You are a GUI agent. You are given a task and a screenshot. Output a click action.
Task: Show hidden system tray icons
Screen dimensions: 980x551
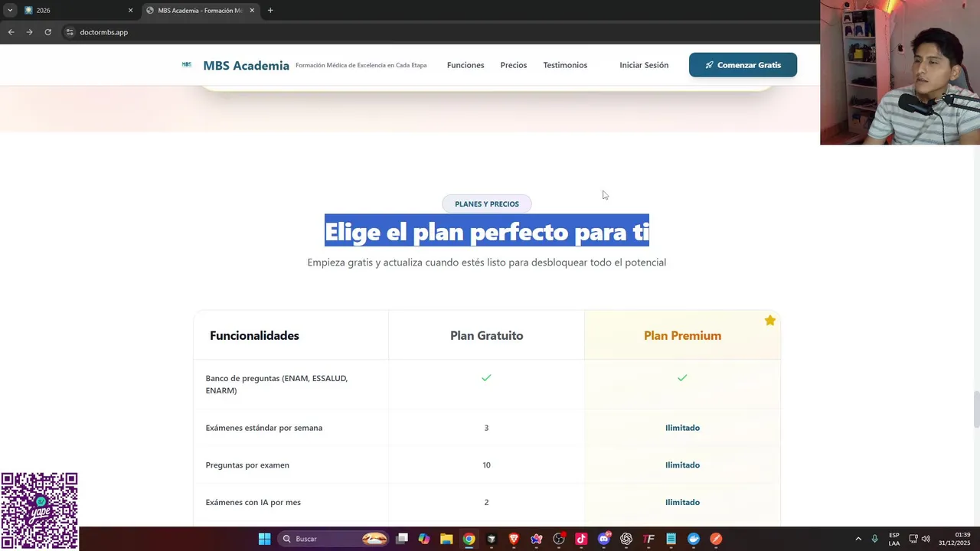coord(858,539)
